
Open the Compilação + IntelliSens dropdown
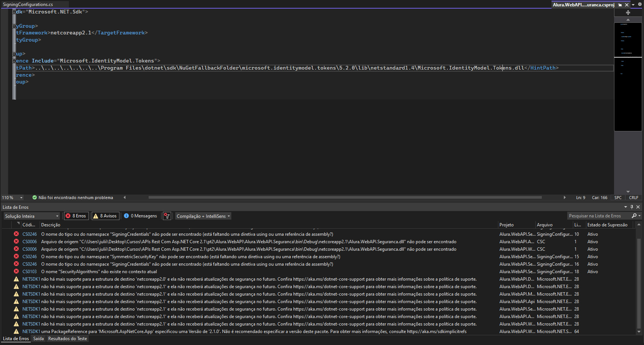203,216
